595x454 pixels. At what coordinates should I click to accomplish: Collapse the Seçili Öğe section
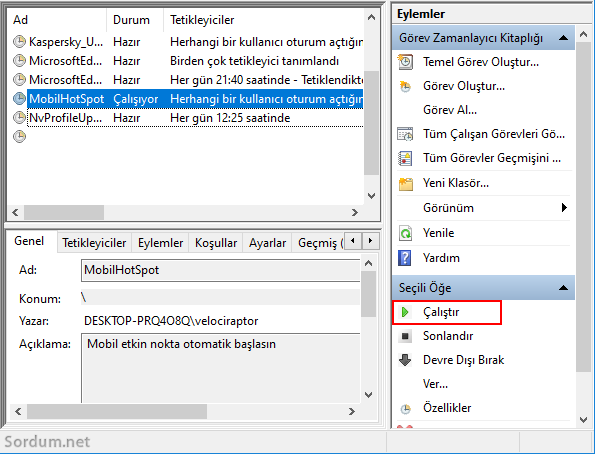(x=564, y=288)
